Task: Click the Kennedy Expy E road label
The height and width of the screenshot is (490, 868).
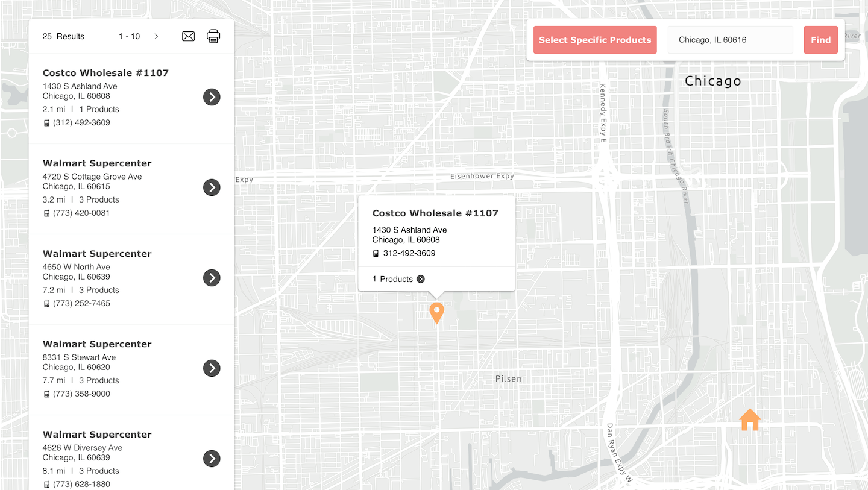Action: [x=603, y=113]
